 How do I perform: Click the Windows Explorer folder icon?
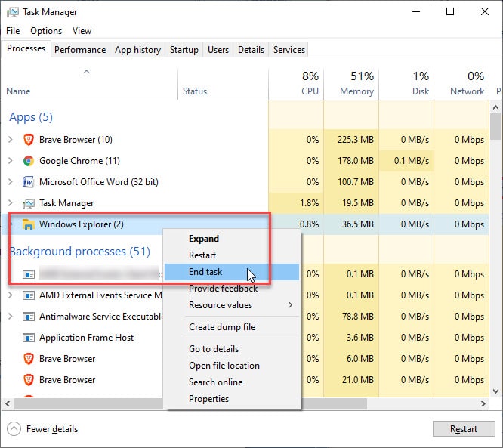(29, 224)
